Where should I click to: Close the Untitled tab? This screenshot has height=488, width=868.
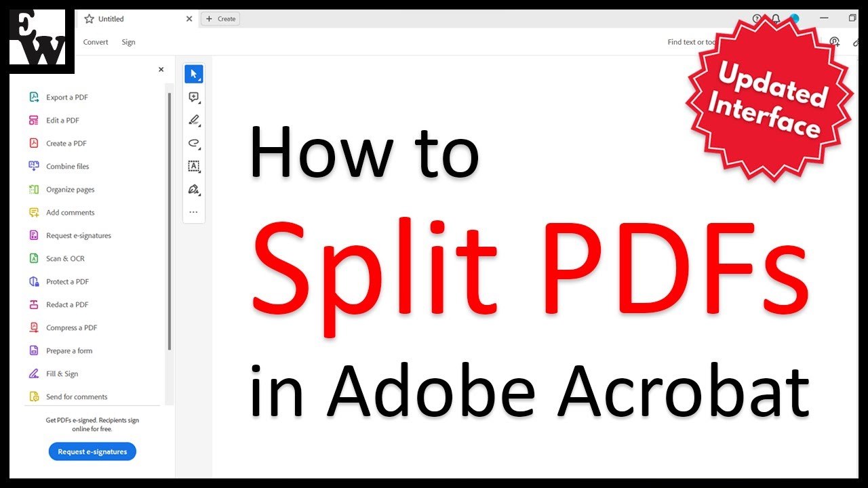coord(189,19)
